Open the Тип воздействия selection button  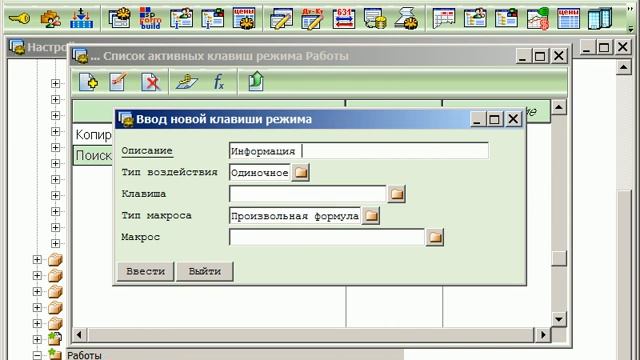[x=301, y=173]
